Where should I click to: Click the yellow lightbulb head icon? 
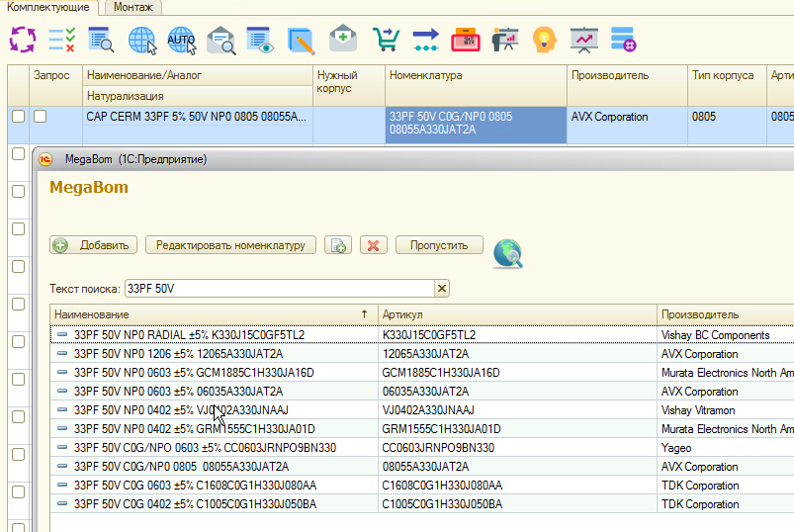pos(543,40)
